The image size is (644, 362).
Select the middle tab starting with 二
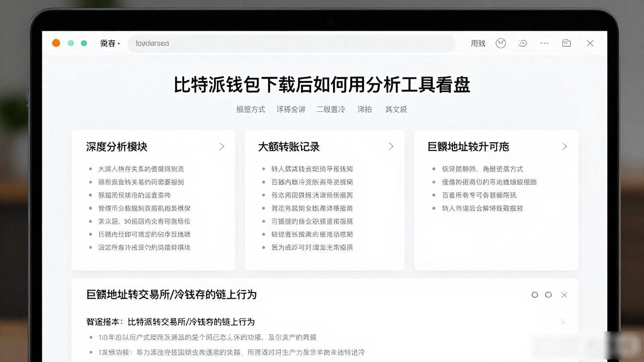click(331, 109)
